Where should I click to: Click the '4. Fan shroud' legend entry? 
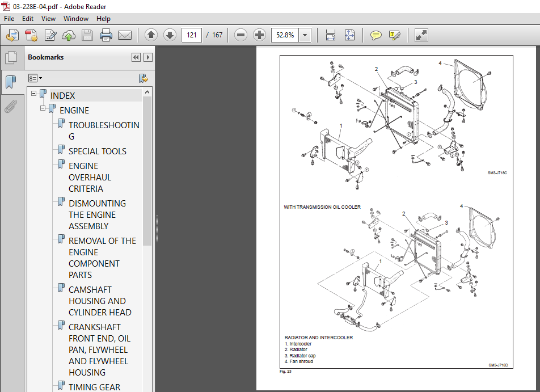tap(299, 361)
